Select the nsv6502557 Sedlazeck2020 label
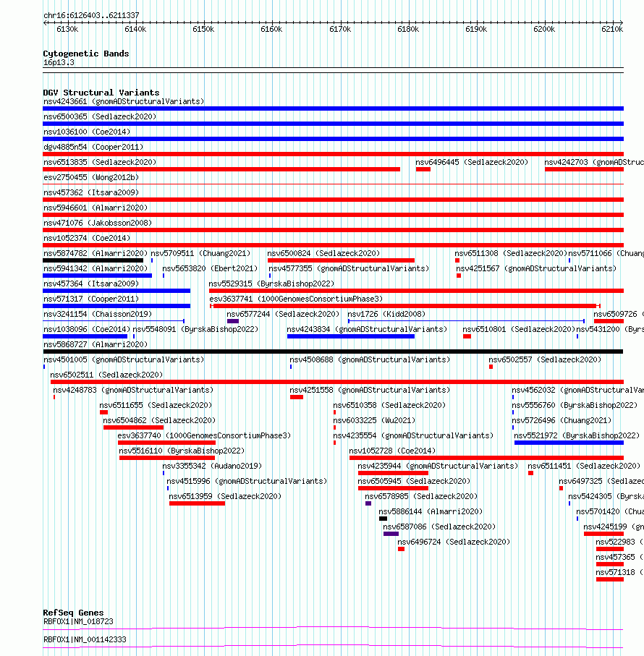The width and height of the screenshot is (644, 656). click(545, 359)
